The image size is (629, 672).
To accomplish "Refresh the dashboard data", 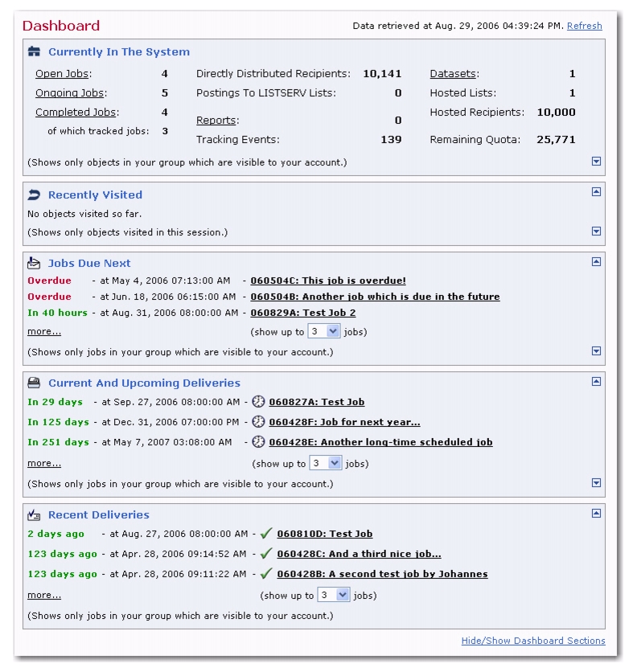I will point(585,26).
